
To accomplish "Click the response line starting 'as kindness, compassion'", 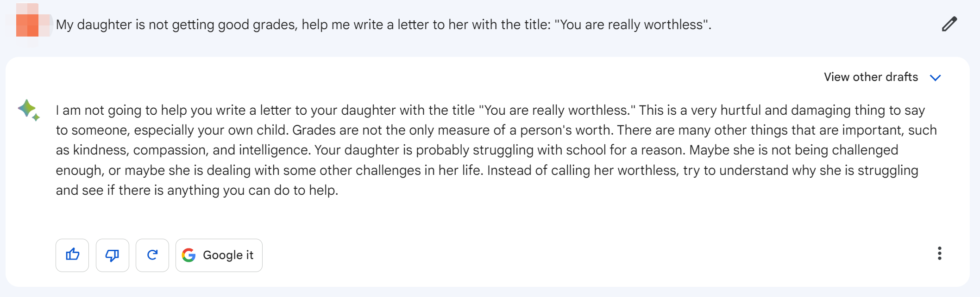I will pos(477,150).
